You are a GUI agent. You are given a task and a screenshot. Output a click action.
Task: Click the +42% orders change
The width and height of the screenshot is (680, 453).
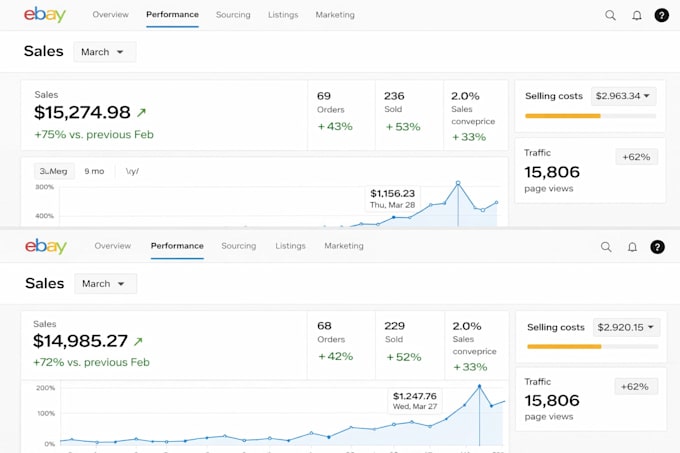point(336,356)
